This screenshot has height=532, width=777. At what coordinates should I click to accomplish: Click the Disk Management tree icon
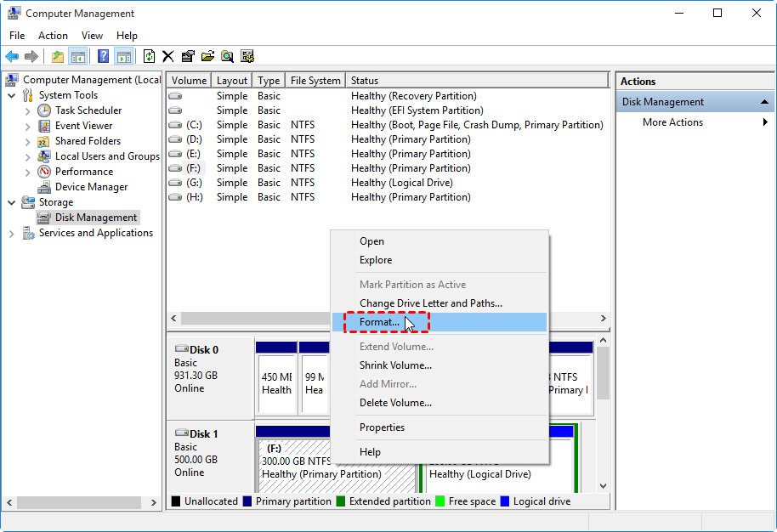[x=44, y=218]
